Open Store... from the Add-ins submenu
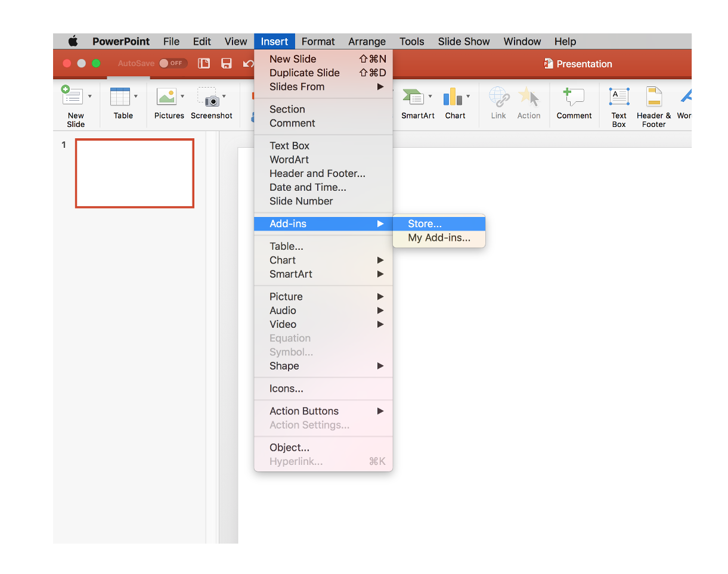The height and width of the screenshot is (574, 728). 439,224
